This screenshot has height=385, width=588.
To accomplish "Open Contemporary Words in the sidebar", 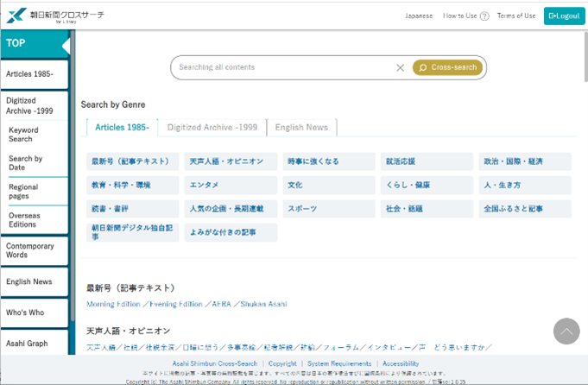I will click(x=35, y=250).
